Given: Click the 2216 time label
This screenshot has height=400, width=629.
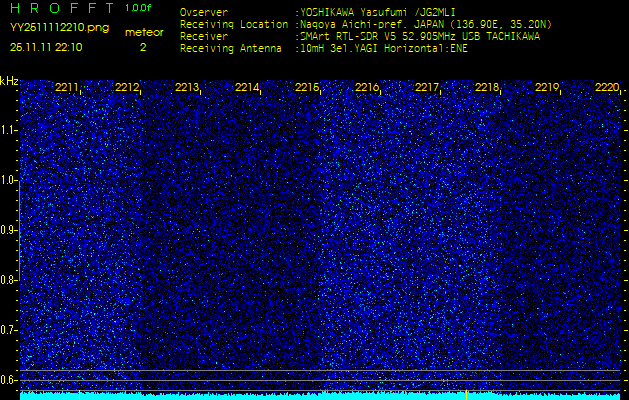Looking at the screenshot, I should coord(367,87).
